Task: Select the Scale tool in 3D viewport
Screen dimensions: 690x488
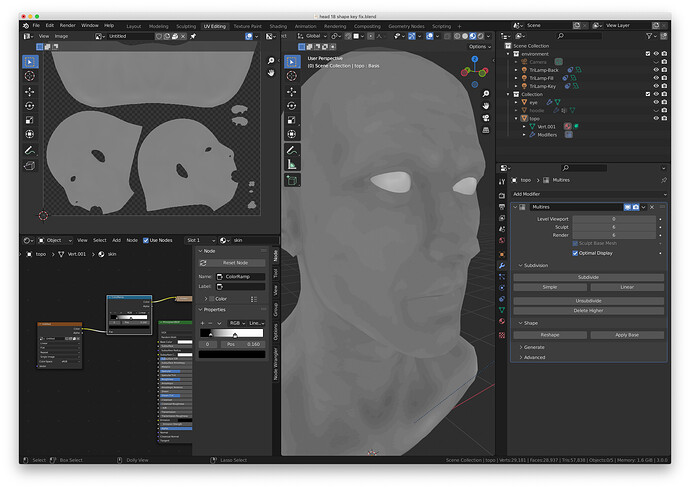Action: click(x=291, y=120)
